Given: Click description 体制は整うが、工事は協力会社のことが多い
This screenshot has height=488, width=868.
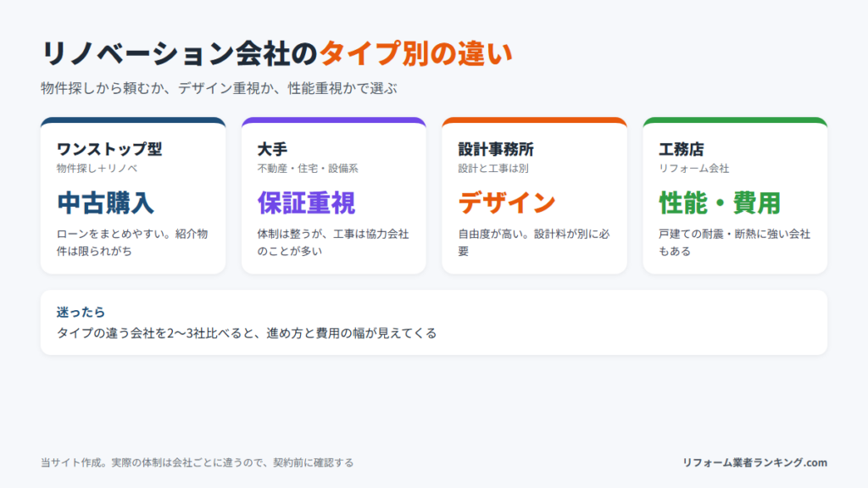Looking at the screenshot, I should 333,242.
